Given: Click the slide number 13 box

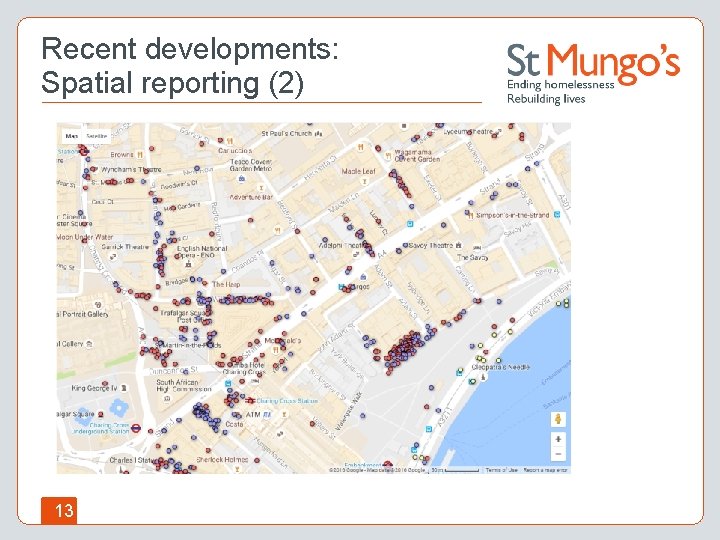Looking at the screenshot, I should coord(59,510).
